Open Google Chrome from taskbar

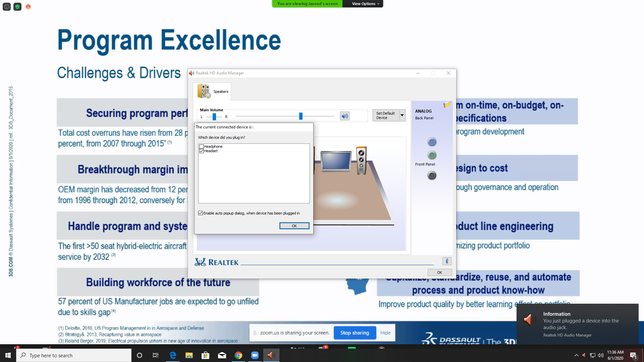tap(238, 355)
